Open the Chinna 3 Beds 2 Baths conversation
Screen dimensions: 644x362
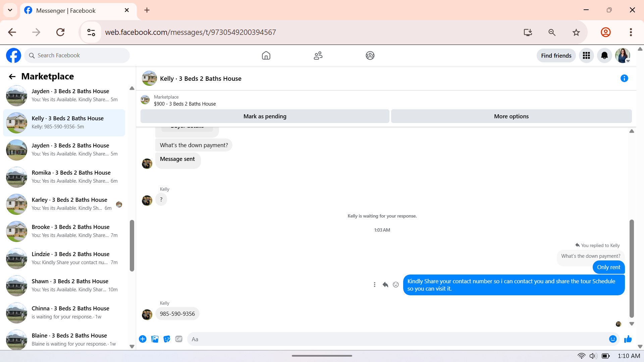coord(64,313)
